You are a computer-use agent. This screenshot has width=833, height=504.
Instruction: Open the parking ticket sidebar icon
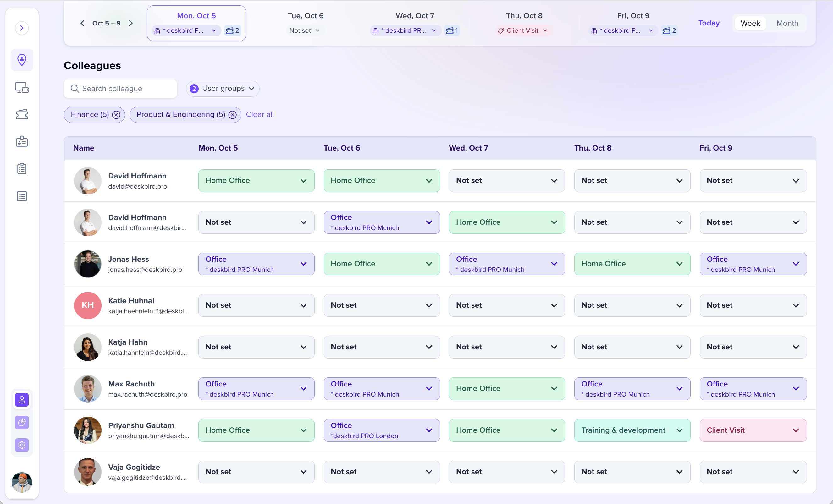22,114
